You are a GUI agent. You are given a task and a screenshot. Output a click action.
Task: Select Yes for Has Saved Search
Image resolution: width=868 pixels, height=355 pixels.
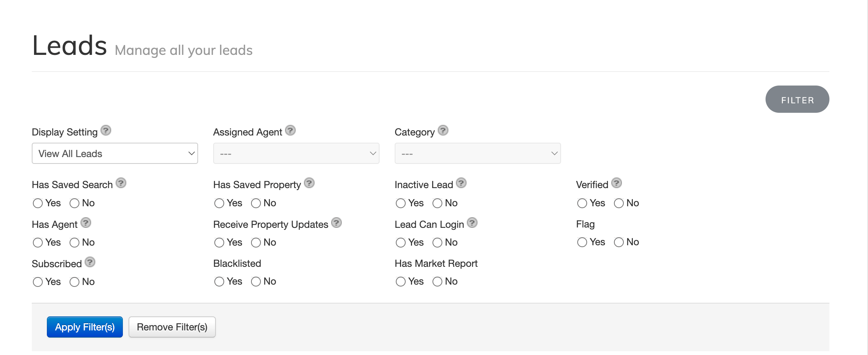(38, 203)
